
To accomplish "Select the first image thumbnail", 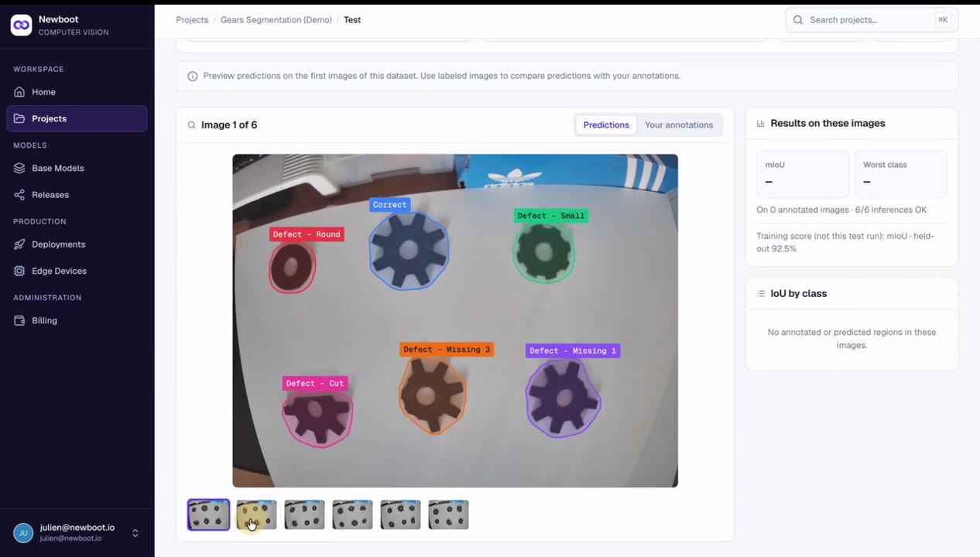I will coord(208,514).
